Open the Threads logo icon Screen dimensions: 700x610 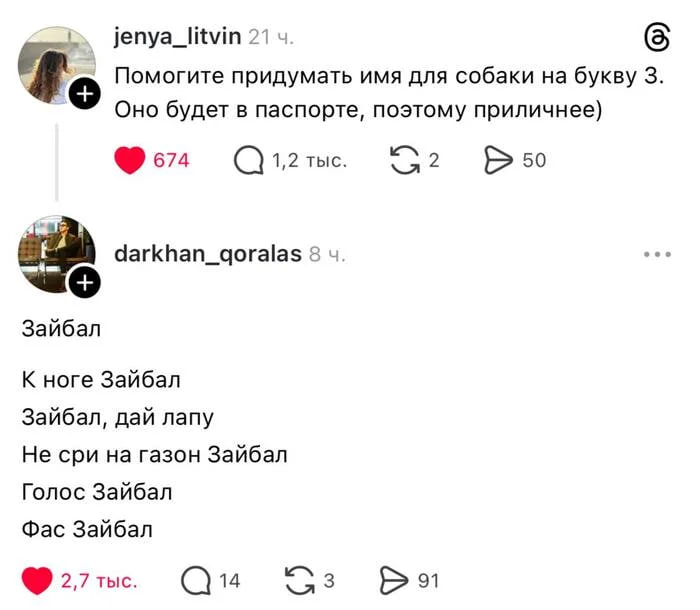tap(658, 38)
